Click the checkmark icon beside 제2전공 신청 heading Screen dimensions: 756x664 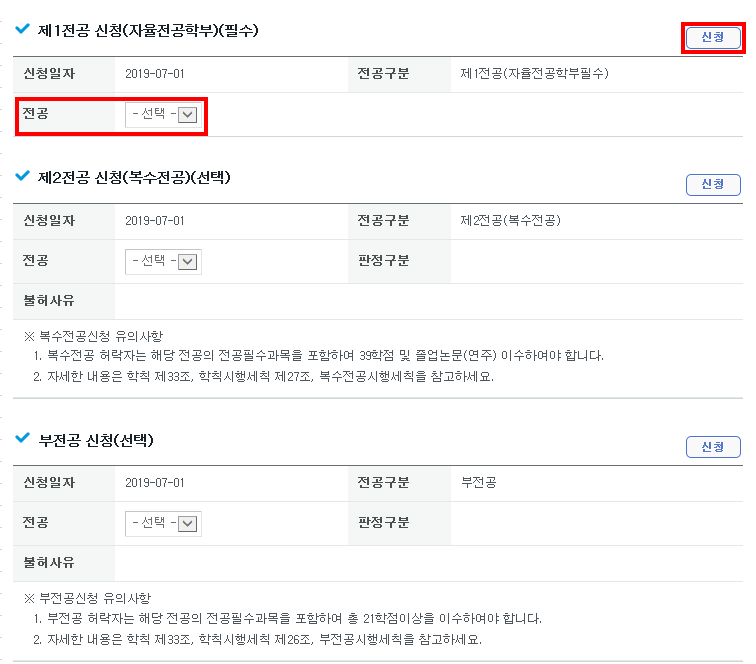coord(22,177)
